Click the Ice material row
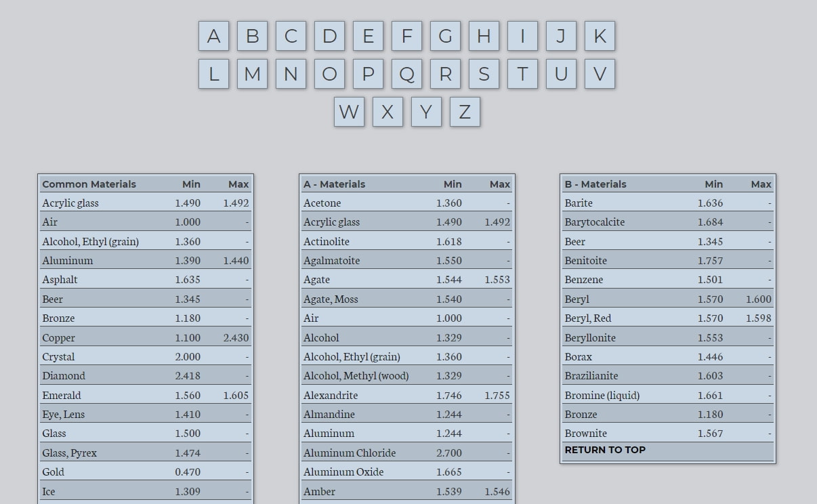The width and height of the screenshot is (817, 504). 146,491
